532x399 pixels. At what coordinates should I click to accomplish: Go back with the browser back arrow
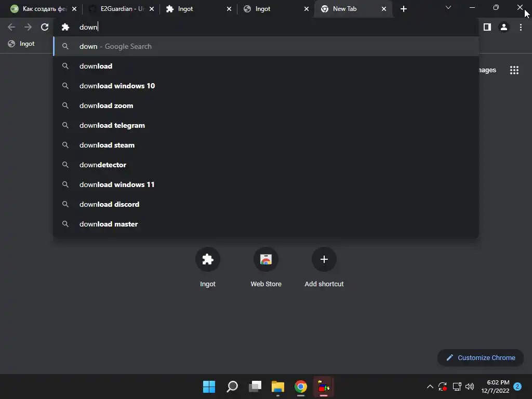click(11, 27)
